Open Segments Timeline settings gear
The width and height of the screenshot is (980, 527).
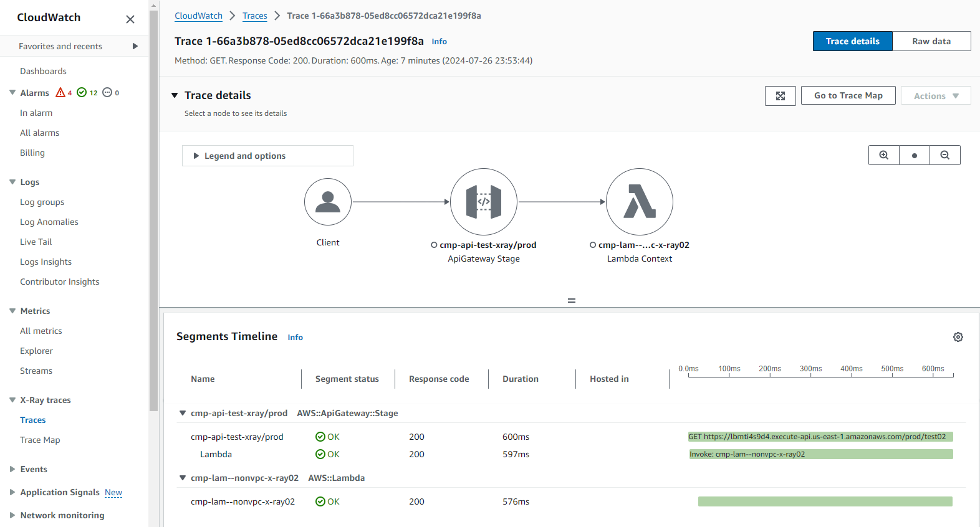958,337
